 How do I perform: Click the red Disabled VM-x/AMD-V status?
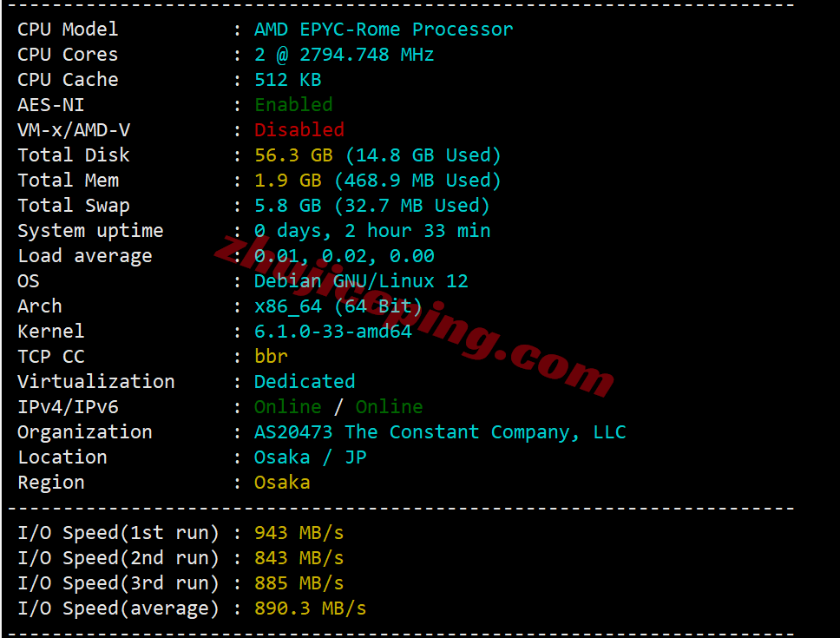click(x=299, y=130)
